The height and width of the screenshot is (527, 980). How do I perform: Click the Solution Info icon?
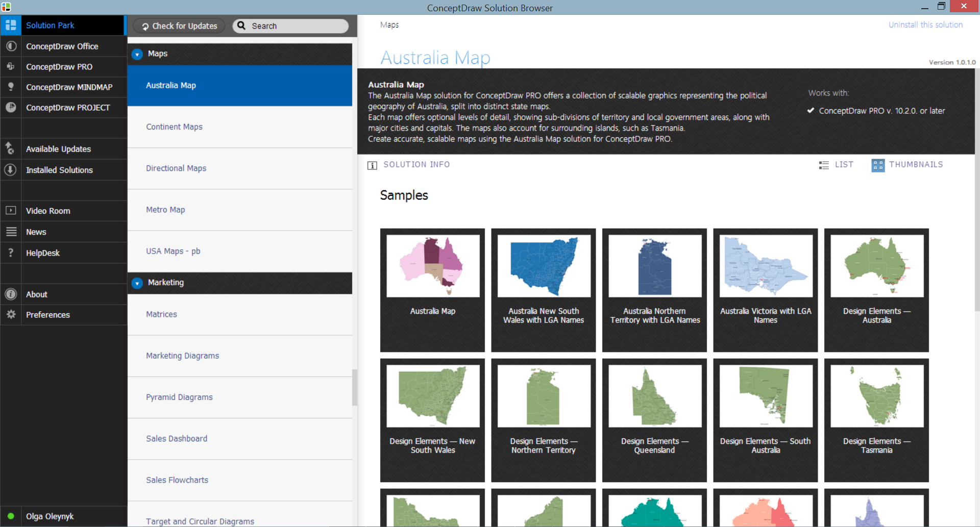click(372, 165)
